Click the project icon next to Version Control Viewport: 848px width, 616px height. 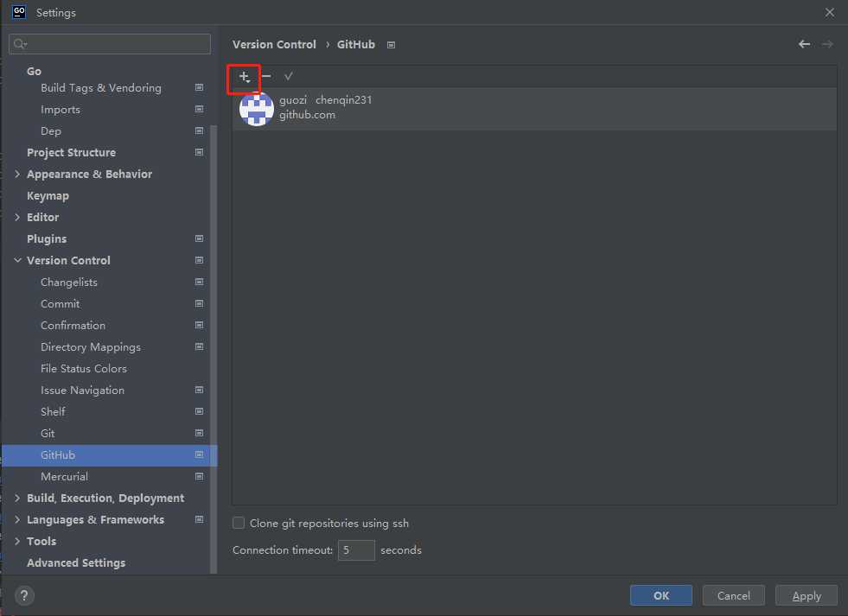coord(199,260)
